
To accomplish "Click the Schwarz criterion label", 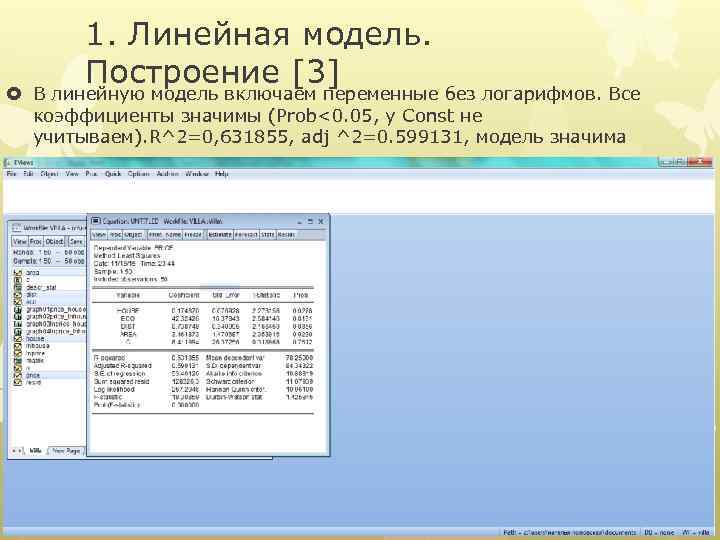I will [x=230, y=382].
